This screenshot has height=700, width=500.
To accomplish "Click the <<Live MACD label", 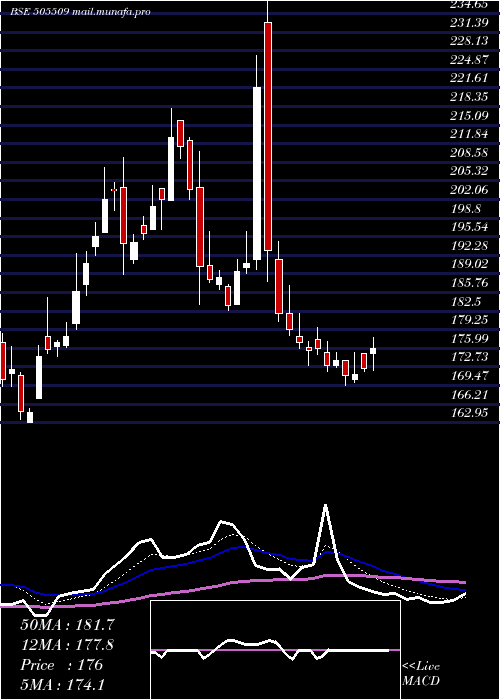I will (x=421, y=673).
